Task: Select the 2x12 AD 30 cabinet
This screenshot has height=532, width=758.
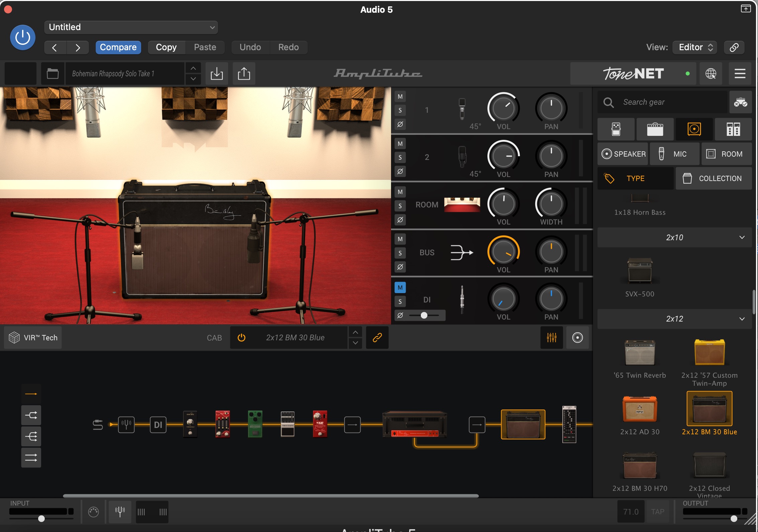Action: 640,416
